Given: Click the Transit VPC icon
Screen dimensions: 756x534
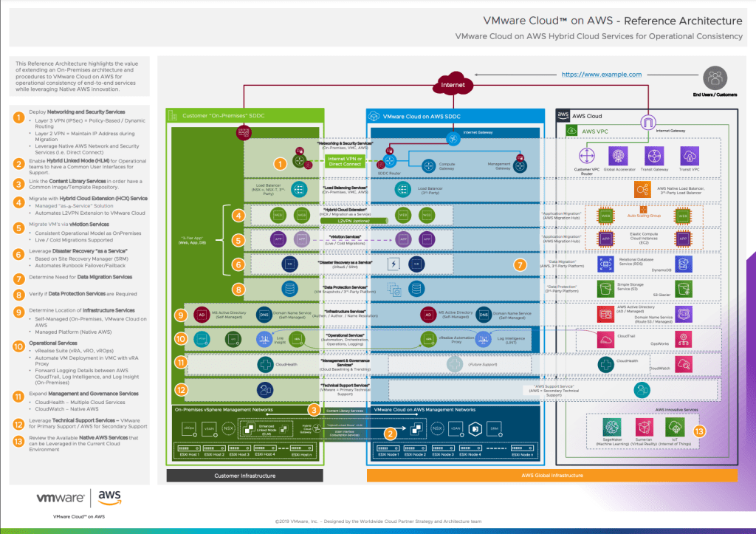Looking at the screenshot, I should (689, 156).
